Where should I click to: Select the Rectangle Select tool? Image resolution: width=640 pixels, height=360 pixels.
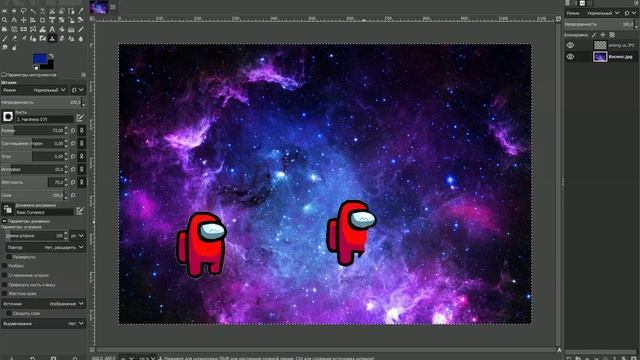(x=4, y=11)
